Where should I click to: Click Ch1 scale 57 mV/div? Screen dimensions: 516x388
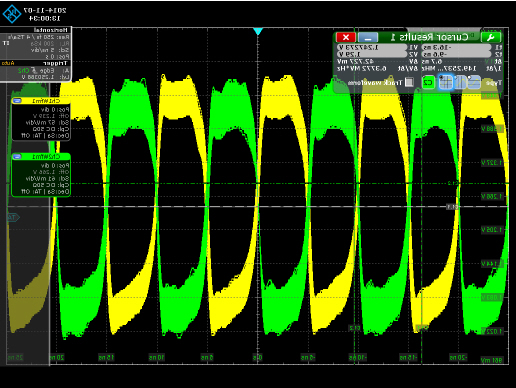tap(47, 123)
